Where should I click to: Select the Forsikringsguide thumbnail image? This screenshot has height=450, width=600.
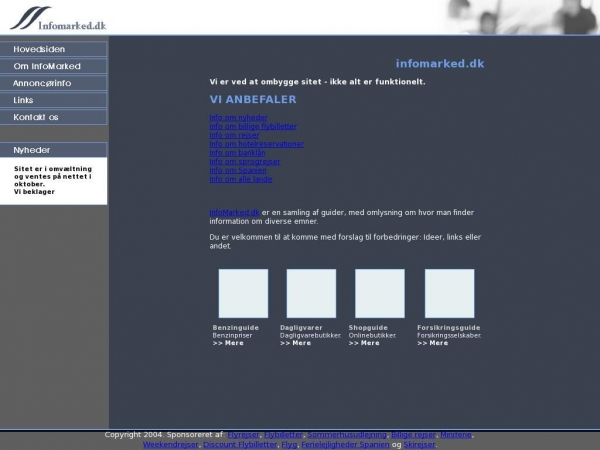pos(449,293)
